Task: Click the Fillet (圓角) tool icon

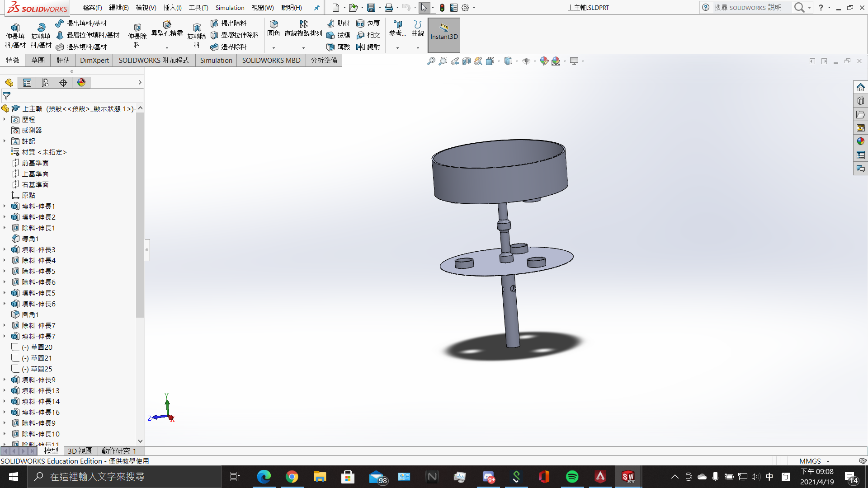Action: pyautogui.click(x=274, y=24)
